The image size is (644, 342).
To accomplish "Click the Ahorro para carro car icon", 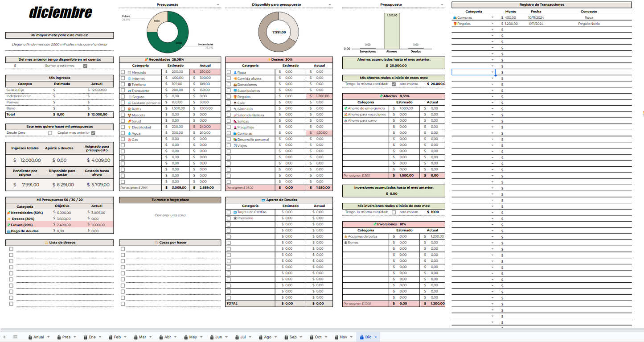I will click(x=345, y=120).
